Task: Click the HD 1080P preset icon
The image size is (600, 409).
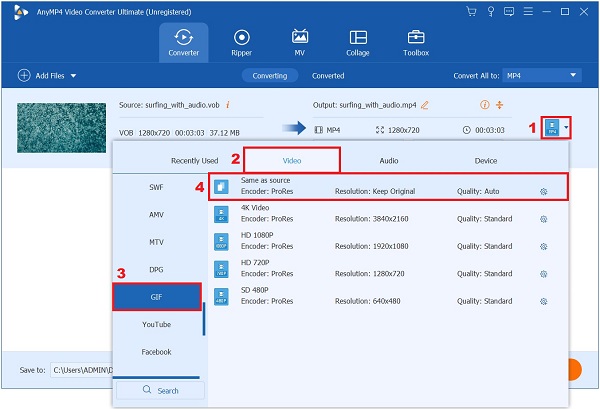Action: tap(221, 242)
